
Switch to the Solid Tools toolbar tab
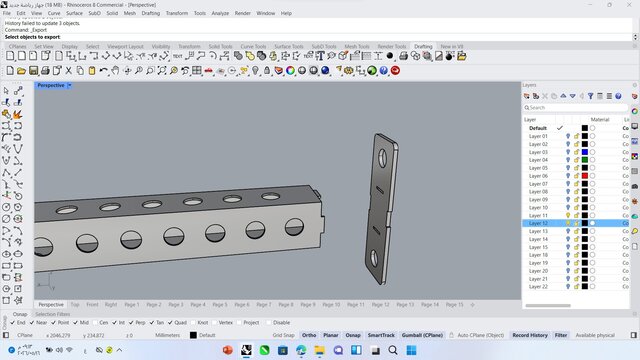pos(220,47)
